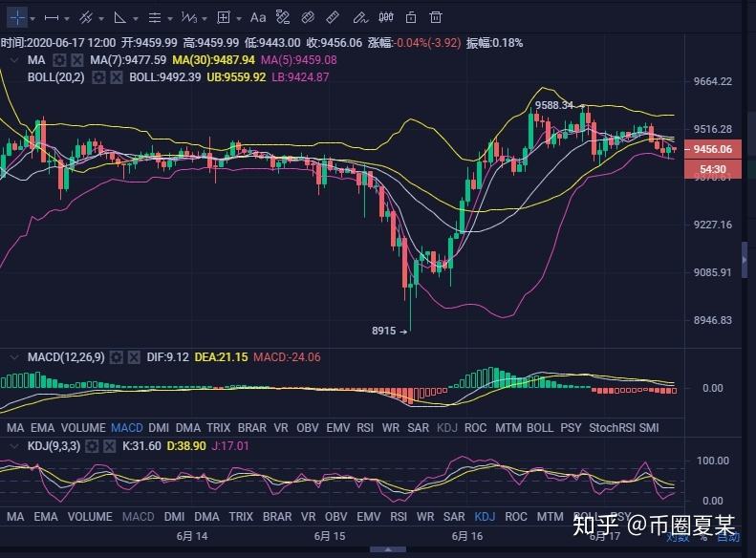Toggle percent (%) price scale

click(x=704, y=537)
